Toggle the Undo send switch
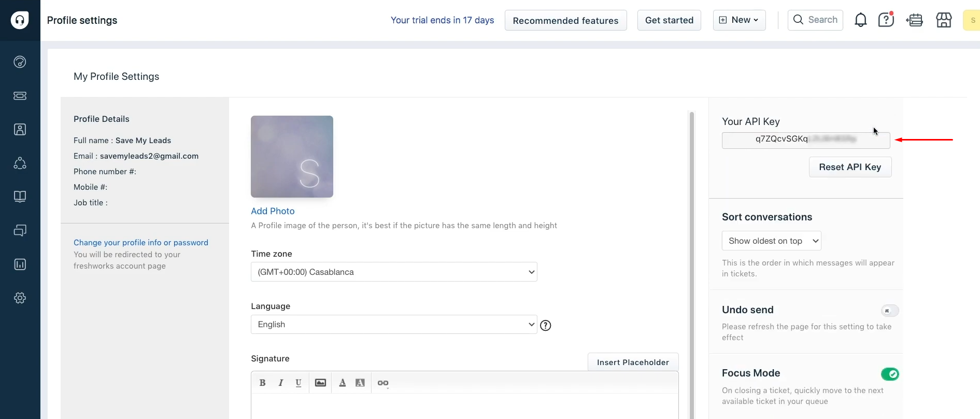Screen dimensions: 980x419 (x=890, y=311)
